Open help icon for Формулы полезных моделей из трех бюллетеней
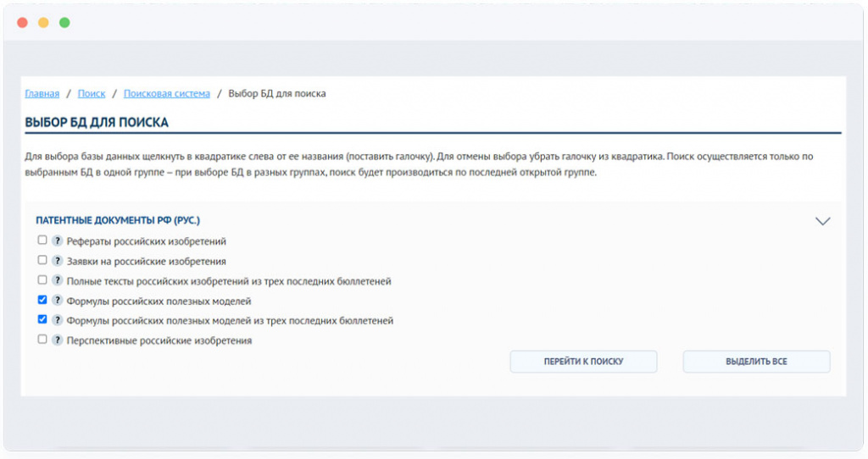This screenshot has height=459, width=868. click(58, 321)
